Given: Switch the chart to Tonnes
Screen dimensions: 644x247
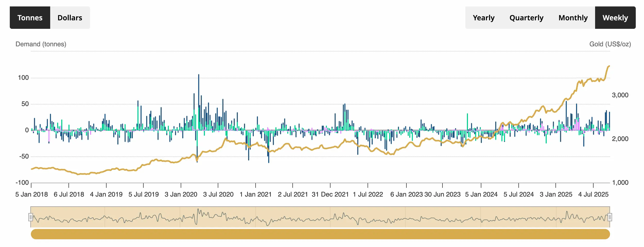Looking at the screenshot, I should click(30, 18).
